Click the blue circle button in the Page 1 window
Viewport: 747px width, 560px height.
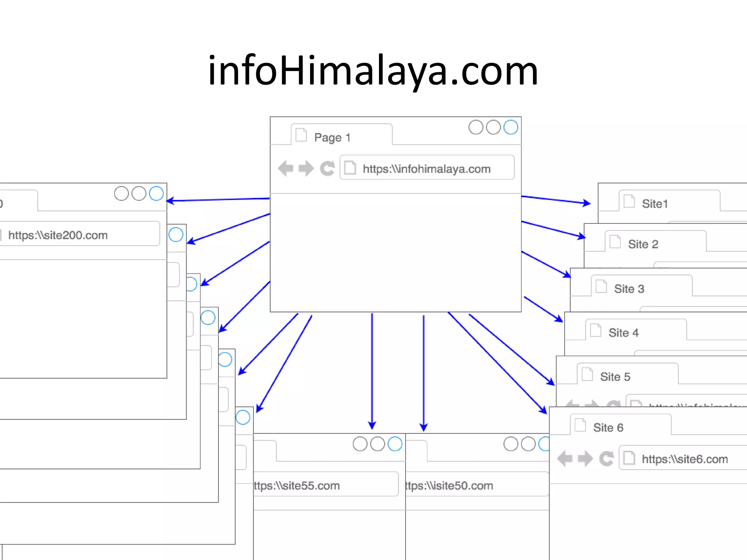coord(511,127)
